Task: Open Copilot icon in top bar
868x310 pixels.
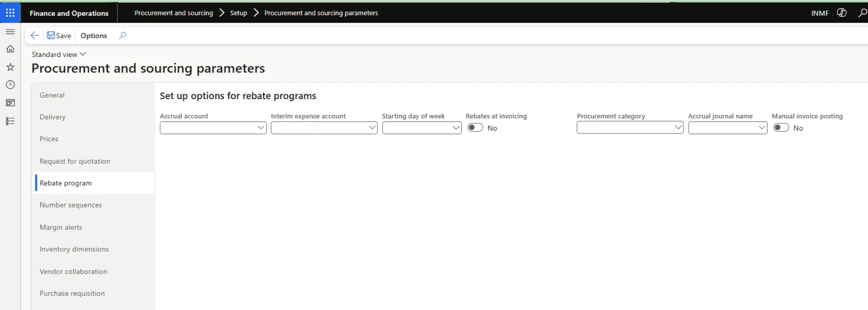Action: [842, 12]
